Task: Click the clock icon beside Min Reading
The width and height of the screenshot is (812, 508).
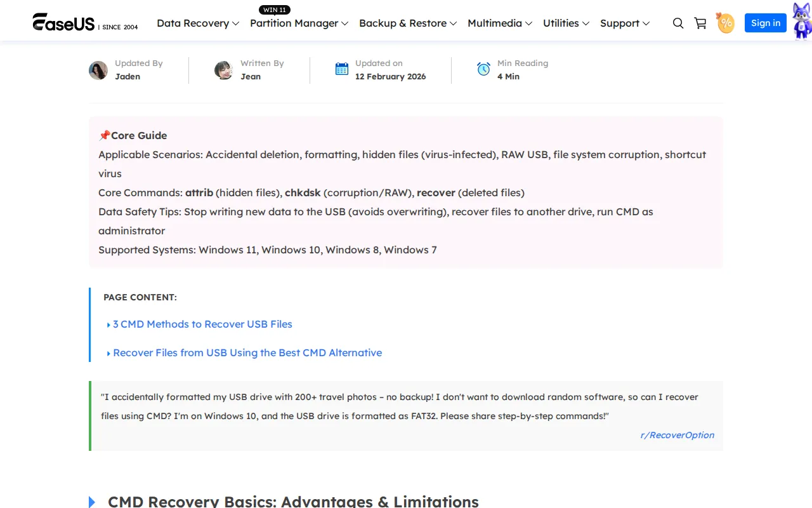Action: click(483, 69)
